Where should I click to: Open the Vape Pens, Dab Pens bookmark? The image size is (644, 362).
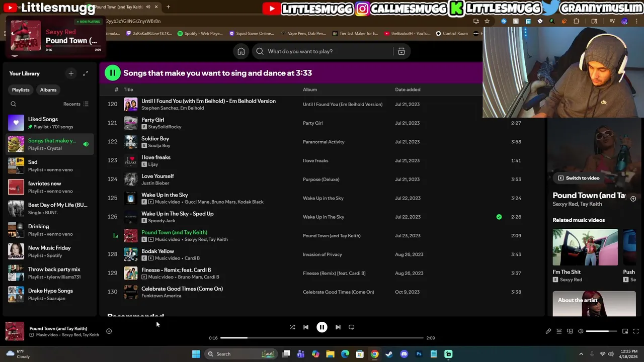303,34
